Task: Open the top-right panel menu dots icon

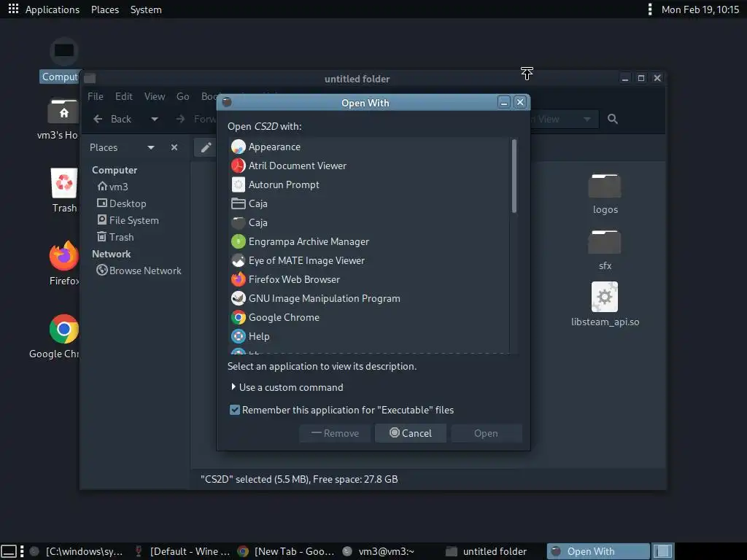Action: point(650,9)
